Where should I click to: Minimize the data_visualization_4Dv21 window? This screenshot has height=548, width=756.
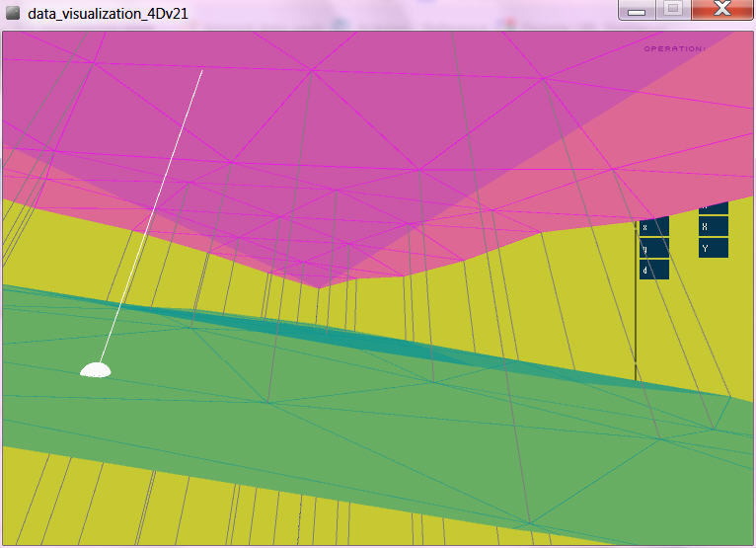637,11
